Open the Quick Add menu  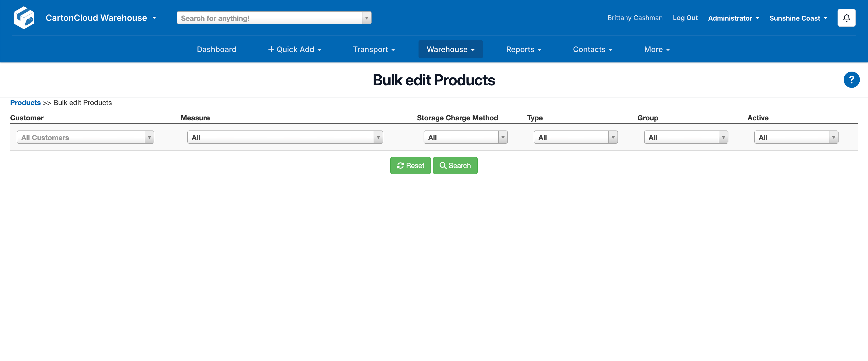tap(294, 50)
